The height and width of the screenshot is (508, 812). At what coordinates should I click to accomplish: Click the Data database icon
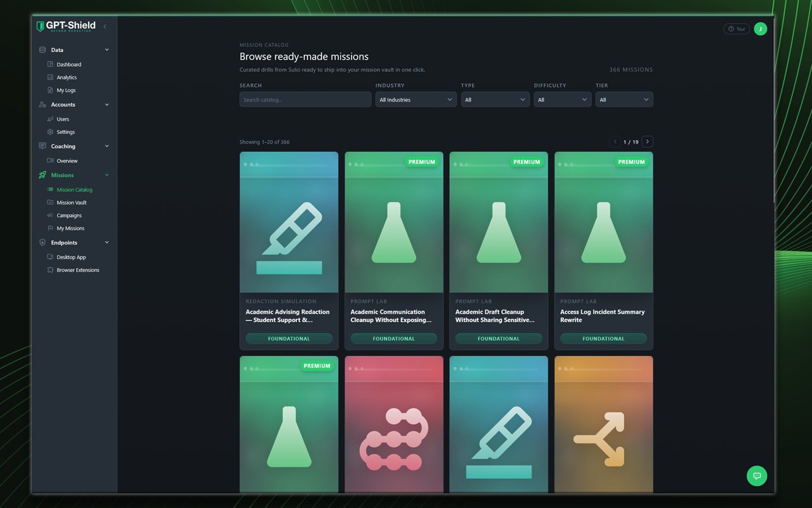(43, 50)
